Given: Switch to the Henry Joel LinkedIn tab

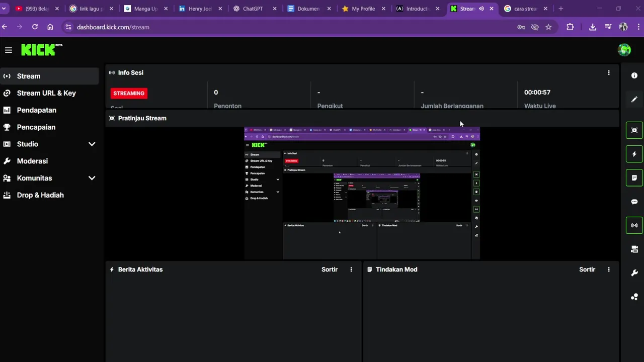Looking at the screenshot, I should [199, 9].
